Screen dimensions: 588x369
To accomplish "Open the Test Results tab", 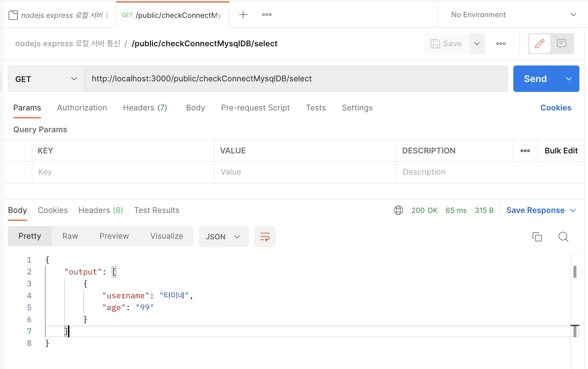I will pos(157,210).
